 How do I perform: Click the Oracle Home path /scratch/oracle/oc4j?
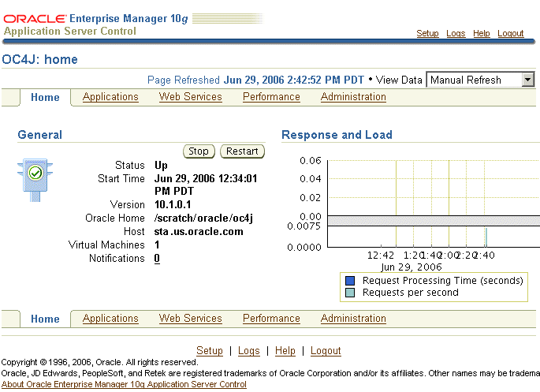point(203,218)
